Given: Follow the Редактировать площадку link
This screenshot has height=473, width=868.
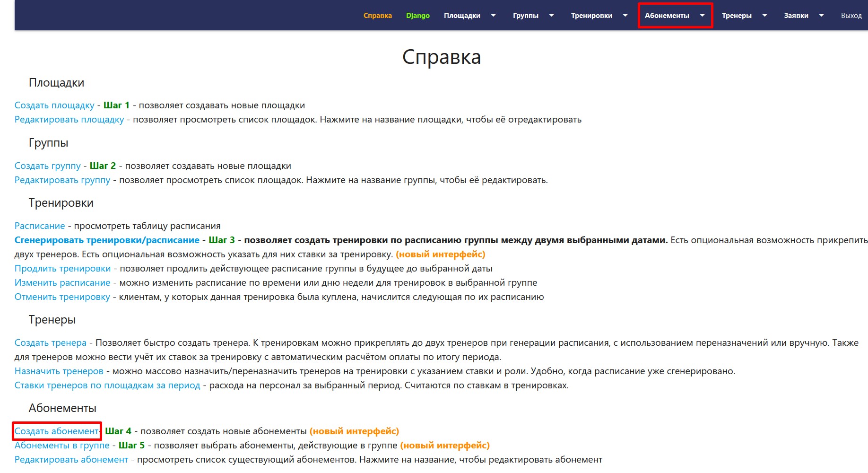Looking at the screenshot, I should click(x=69, y=120).
